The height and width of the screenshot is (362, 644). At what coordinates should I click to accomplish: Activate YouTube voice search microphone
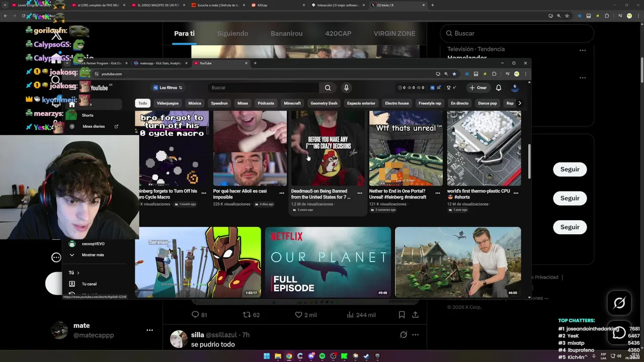pos(346,87)
